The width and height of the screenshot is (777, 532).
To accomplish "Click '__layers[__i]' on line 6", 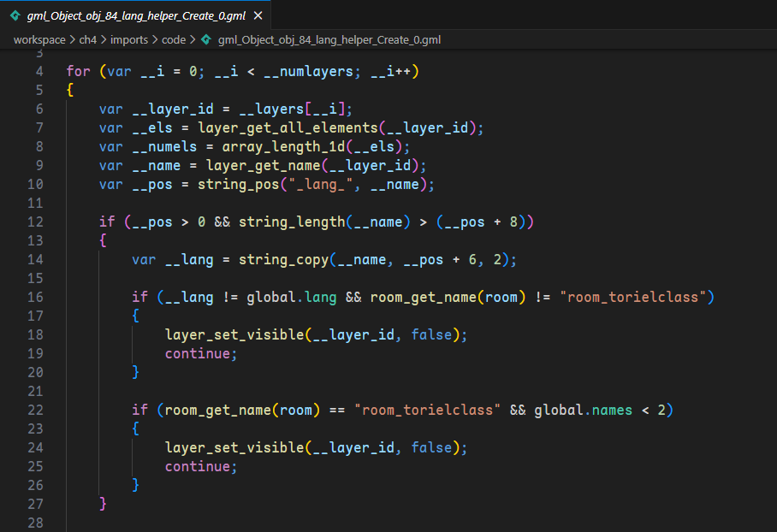I will click(x=292, y=109).
